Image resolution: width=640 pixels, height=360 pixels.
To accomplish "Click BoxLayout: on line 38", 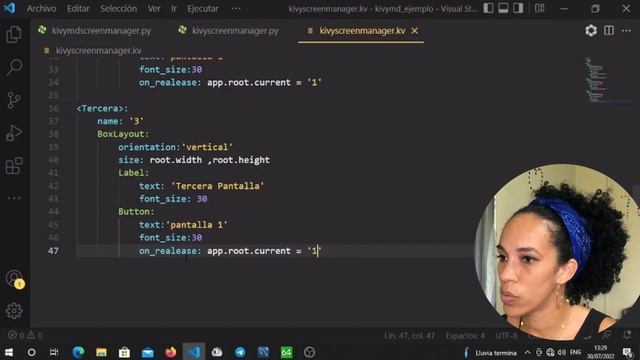I will (x=123, y=134).
